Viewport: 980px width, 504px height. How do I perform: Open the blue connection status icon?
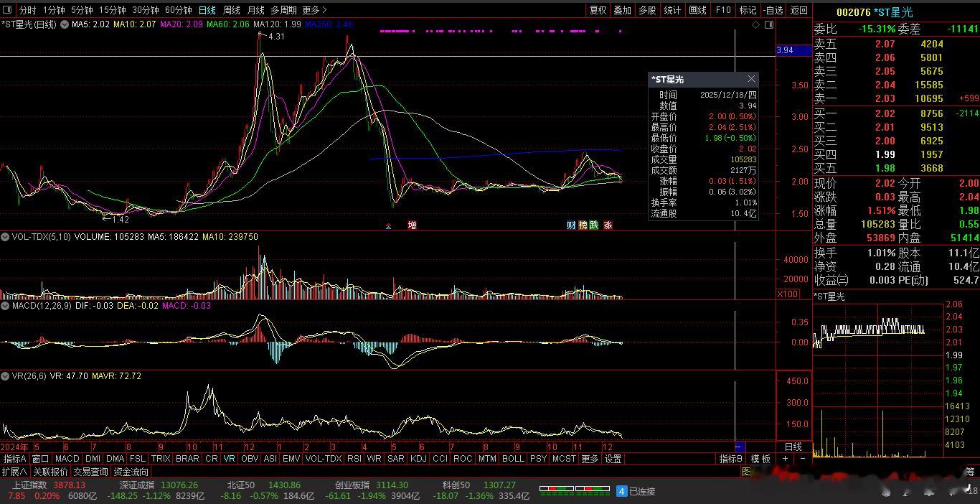coord(622,492)
